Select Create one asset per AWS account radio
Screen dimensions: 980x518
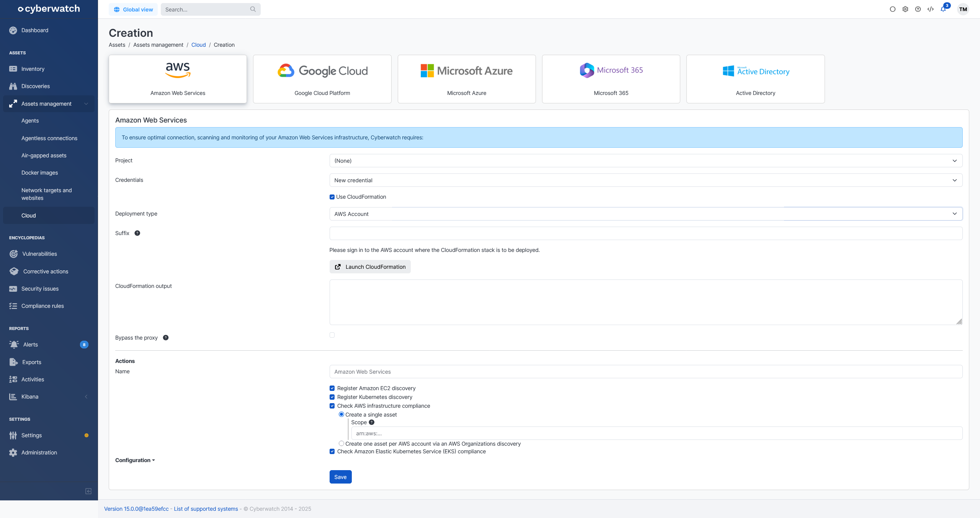pyautogui.click(x=341, y=443)
